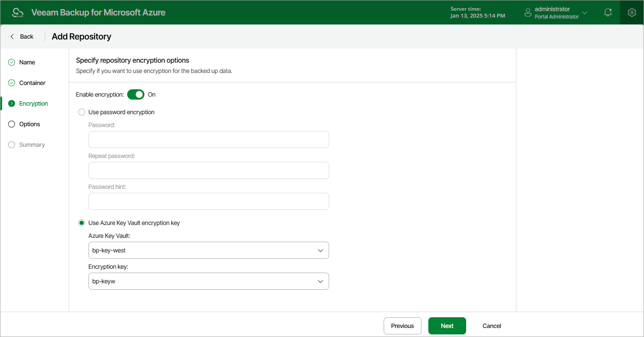Click the Veeam Backup for Azure logo icon
The height and width of the screenshot is (337, 644).
pyautogui.click(x=17, y=12)
